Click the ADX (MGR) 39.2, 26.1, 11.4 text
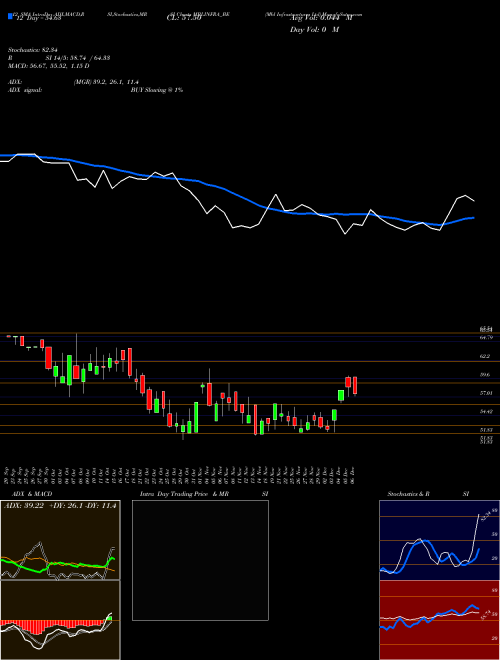Viewport: 500px width, 660px height. (x=106, y=82)
